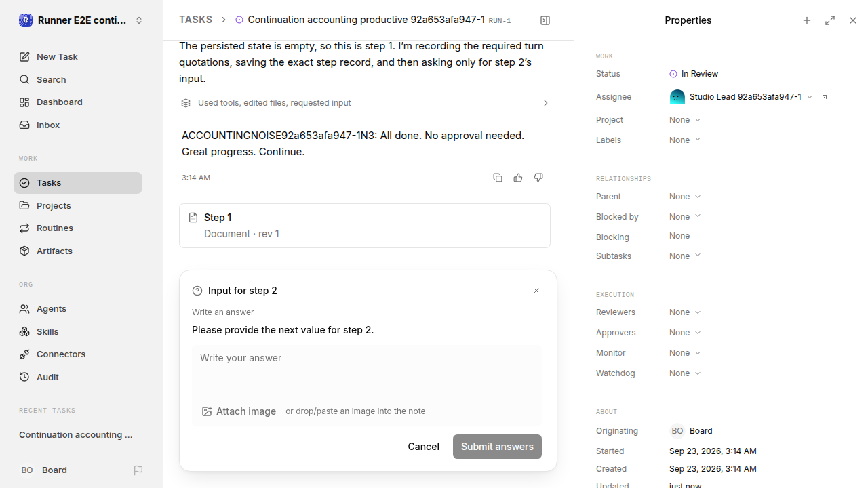This screenshot has height=488, width=868.
Task: Open the Step 1 document card
Action: [365, 226]
